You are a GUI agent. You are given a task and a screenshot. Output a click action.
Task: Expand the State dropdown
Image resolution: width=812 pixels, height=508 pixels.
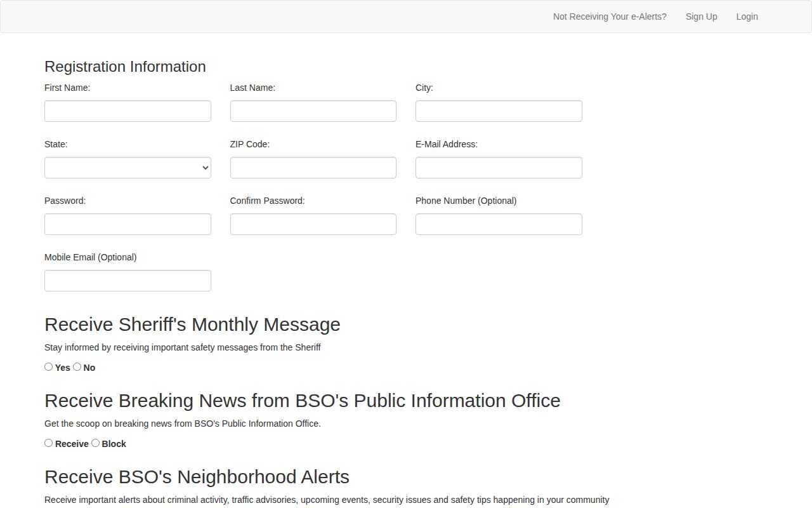coord(128,168)
